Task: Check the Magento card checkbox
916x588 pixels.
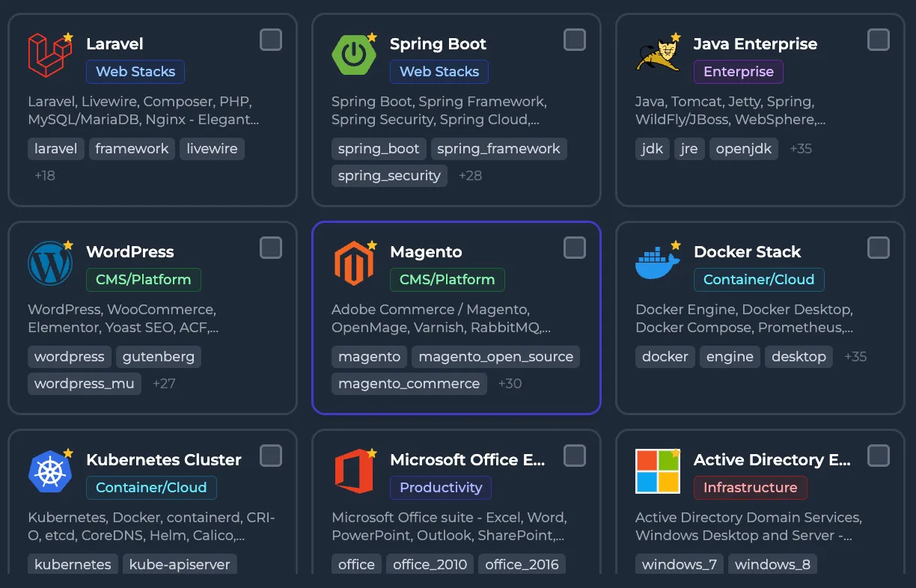Action: (575, 248)
